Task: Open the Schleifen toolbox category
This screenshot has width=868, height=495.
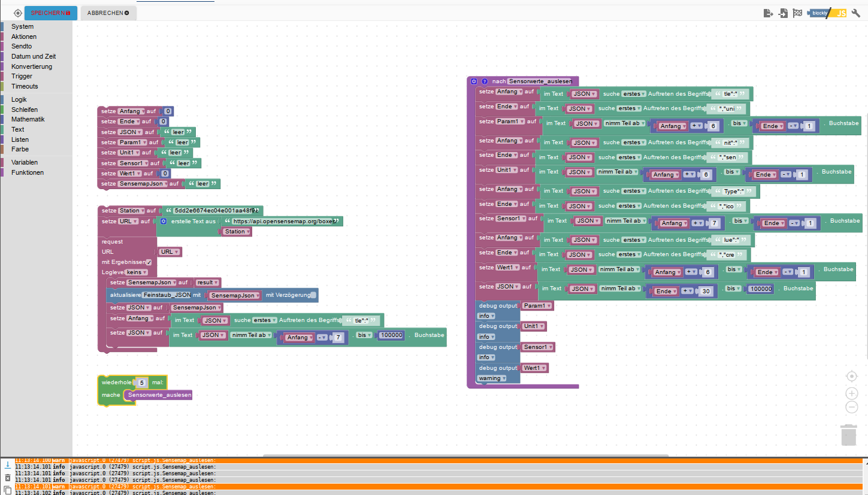Action: [x=25, y=110]
